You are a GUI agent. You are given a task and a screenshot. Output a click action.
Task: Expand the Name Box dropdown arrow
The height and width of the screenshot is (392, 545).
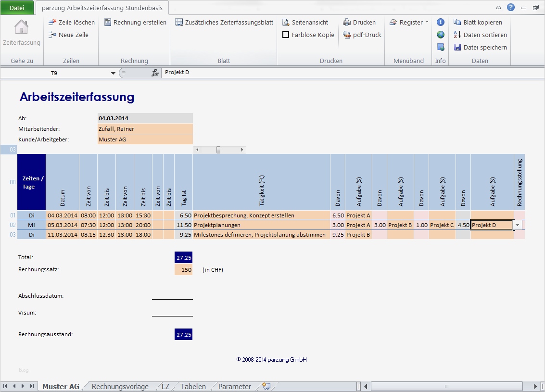click(113, 73)
